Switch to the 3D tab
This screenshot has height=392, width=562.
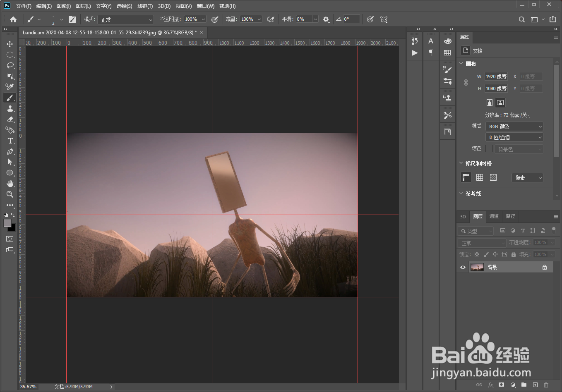[463, 216]
